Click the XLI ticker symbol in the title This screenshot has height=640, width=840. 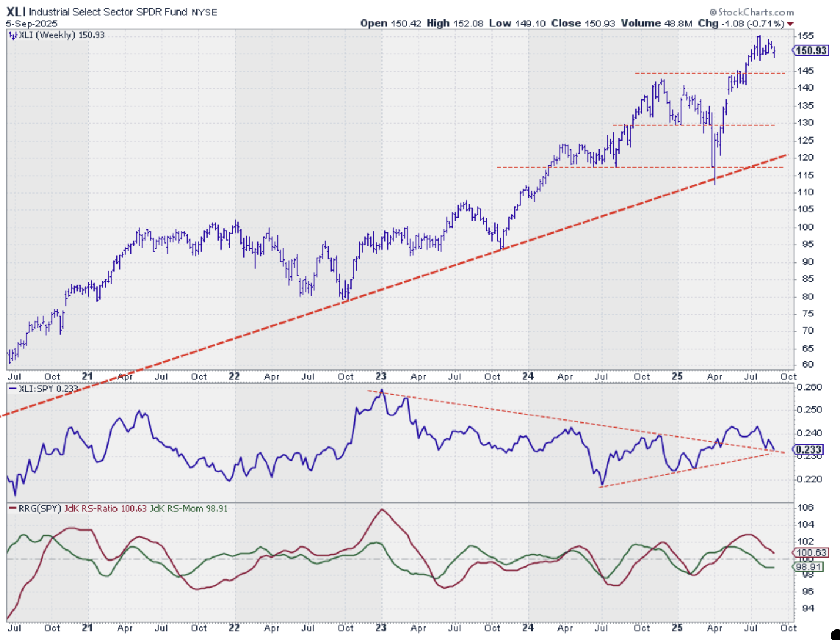pyautogui.click(x=16, y=12)
